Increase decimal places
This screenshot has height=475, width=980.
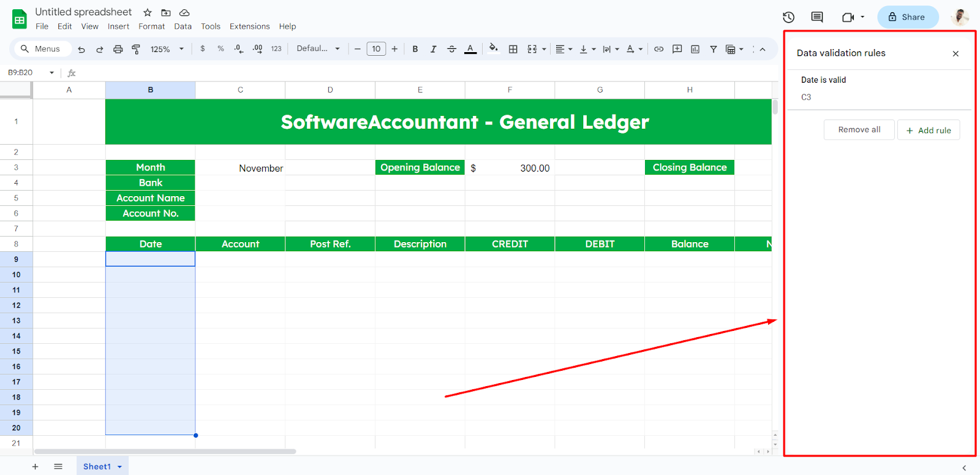pos(257,48)
